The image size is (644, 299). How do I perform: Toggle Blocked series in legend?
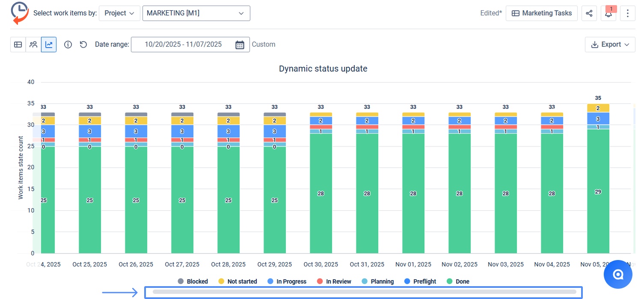[193, 281]
